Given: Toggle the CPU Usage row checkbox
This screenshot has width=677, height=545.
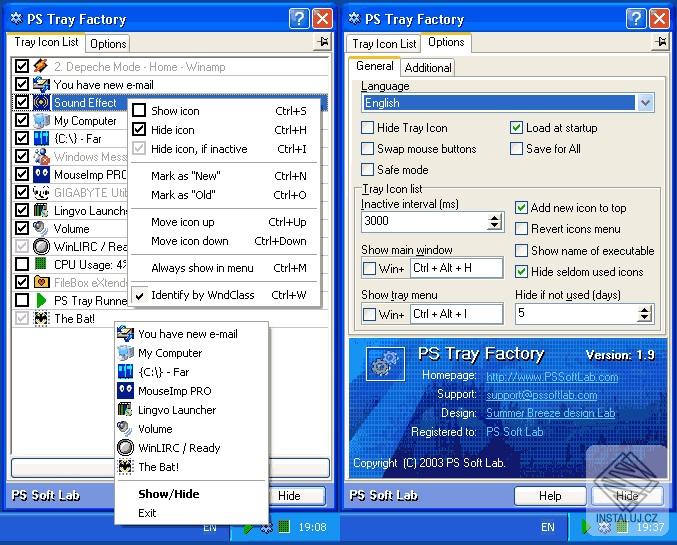Looking at the screenshot, I should 22,264.
